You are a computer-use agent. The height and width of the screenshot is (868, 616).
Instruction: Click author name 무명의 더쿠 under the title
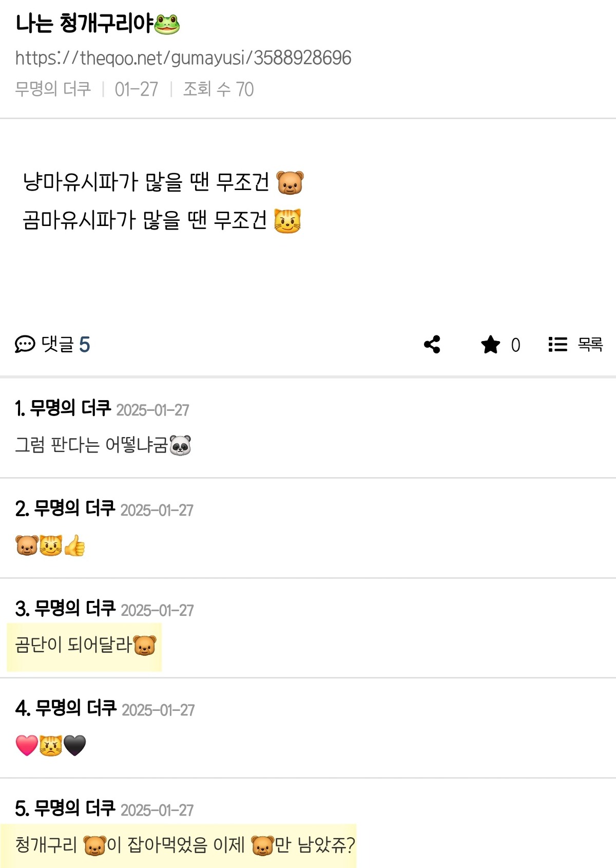[x=53, y=89]
